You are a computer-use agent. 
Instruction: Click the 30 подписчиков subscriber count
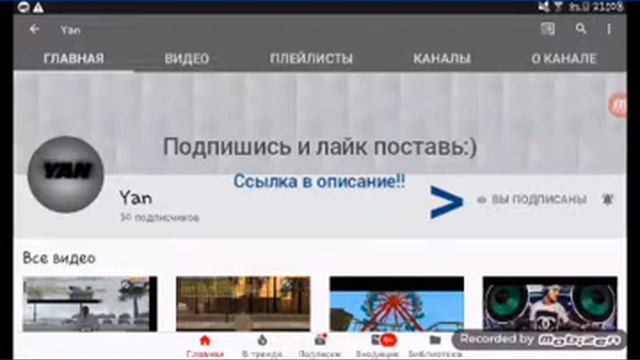coord(160,218)
